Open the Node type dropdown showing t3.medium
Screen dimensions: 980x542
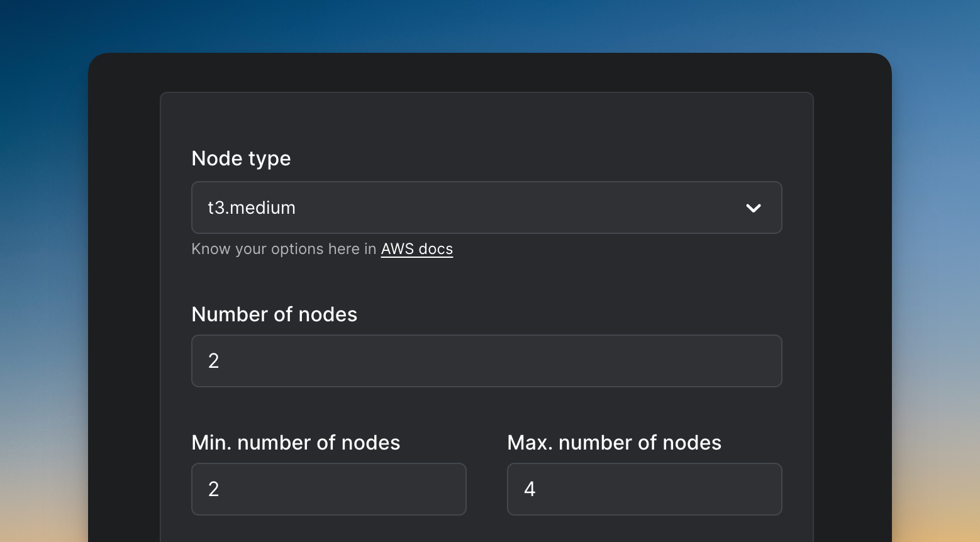(486, 207)
